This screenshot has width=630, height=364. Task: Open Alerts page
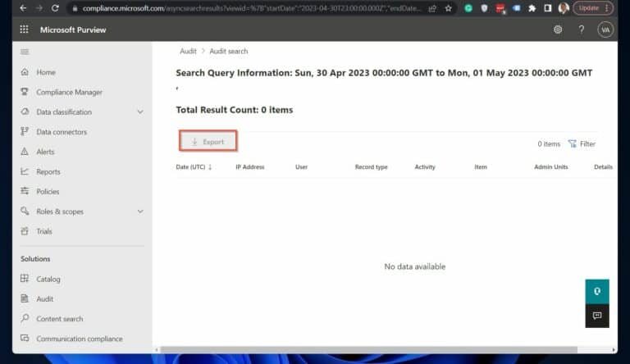point(45,152)
